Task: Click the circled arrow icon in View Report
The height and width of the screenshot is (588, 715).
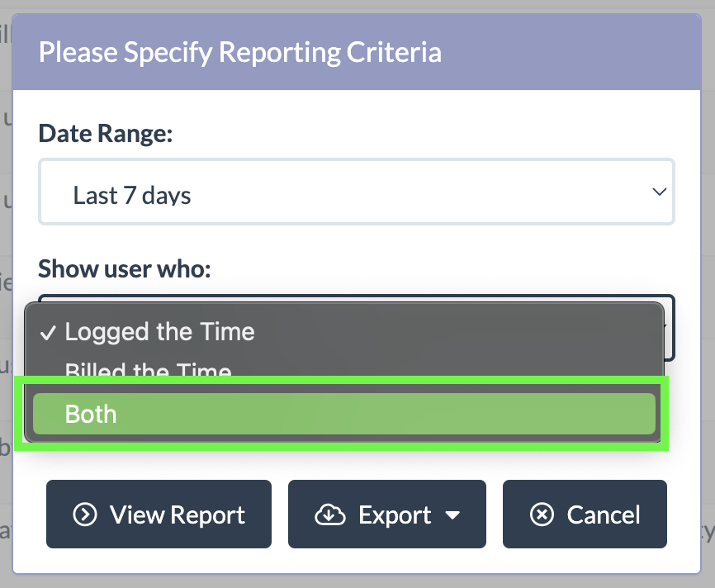Action: 84,515
